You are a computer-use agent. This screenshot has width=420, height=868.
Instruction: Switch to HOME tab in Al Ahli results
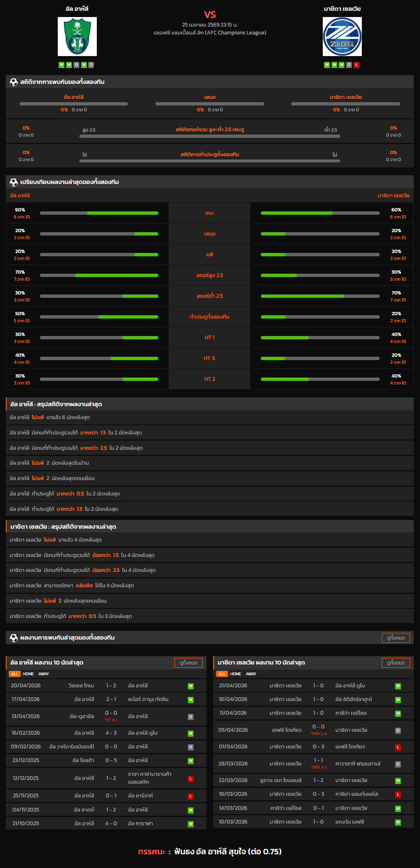click(x=28, y=674)
